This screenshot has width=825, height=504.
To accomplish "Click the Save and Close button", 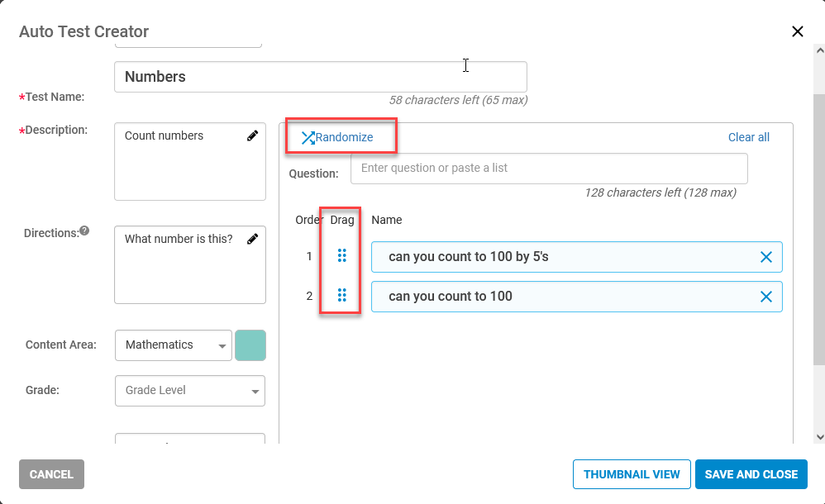I will [751, 474].
